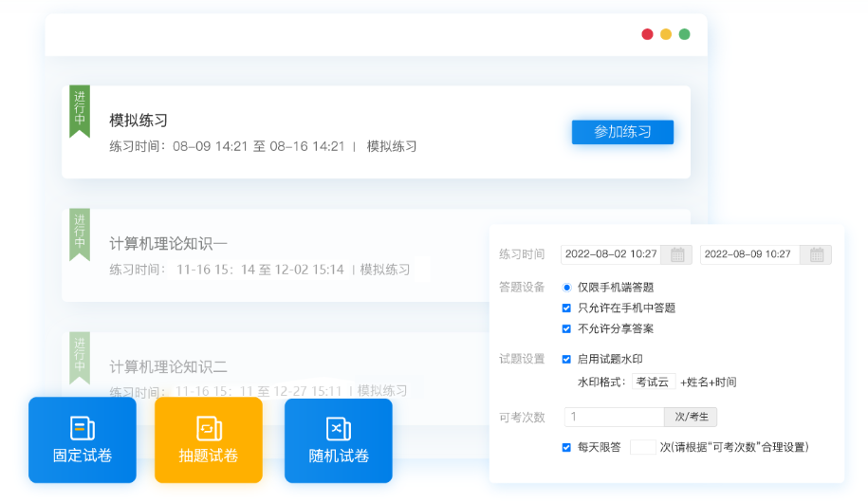Click the 可考次数 number input field
This screenshot has width=868, height=504.
(x=613, y=417)
